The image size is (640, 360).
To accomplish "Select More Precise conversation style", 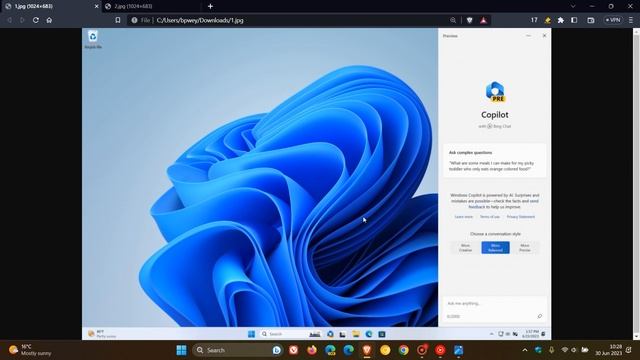I will [525, 248].
